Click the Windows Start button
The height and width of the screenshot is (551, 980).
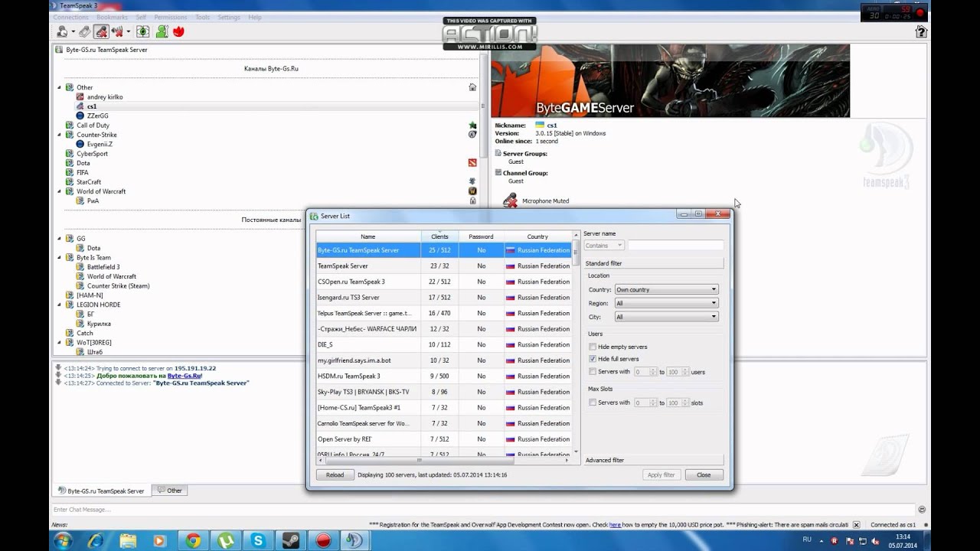[x=63, y=540]
